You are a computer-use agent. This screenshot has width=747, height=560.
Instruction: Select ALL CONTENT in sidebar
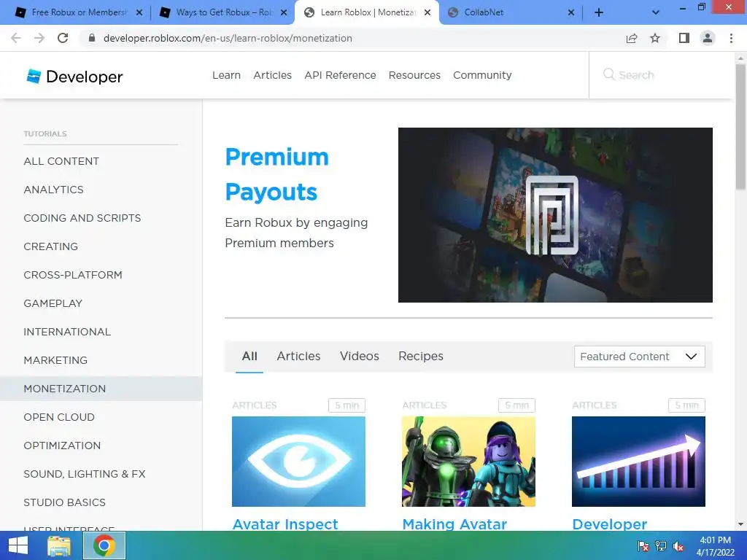pos(61,161)
